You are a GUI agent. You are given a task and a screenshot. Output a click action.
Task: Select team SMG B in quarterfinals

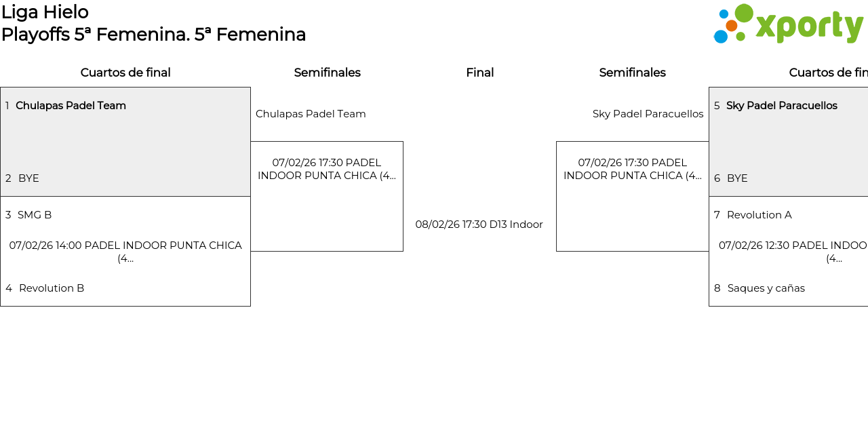[35, 215]
